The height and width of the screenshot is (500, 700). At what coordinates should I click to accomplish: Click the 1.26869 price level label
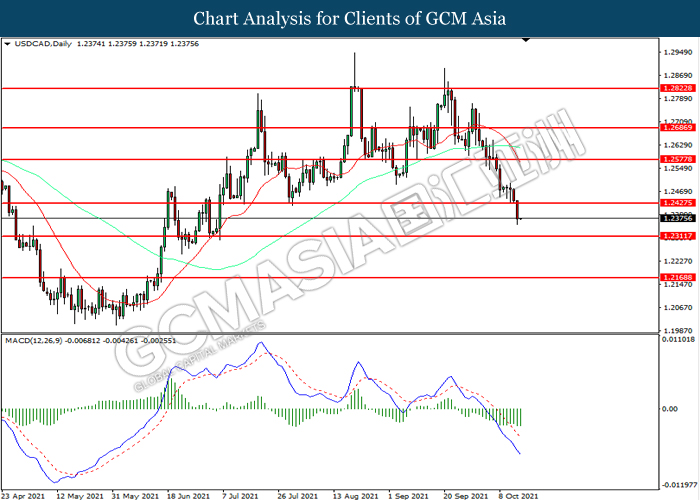(x=677, y=128)
